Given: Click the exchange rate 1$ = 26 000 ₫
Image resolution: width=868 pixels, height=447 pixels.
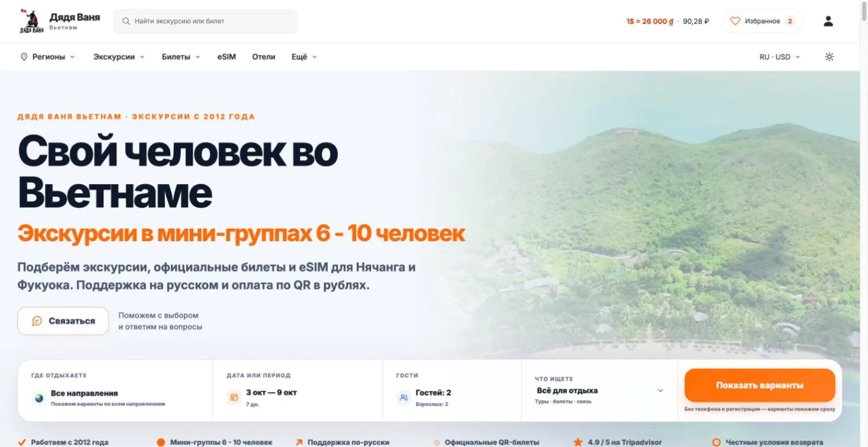Looking at the screenshot, I should (650, 21).
